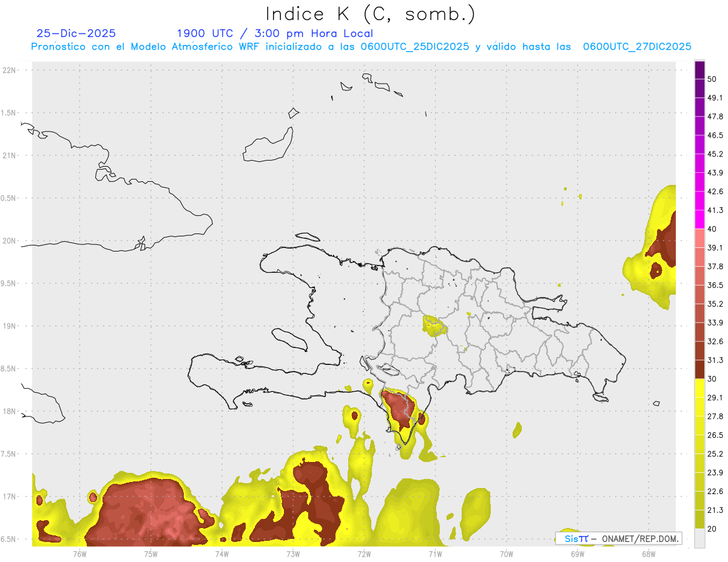Click legend value "21.3"
The image size is (728, 562).
pos(715,510)
